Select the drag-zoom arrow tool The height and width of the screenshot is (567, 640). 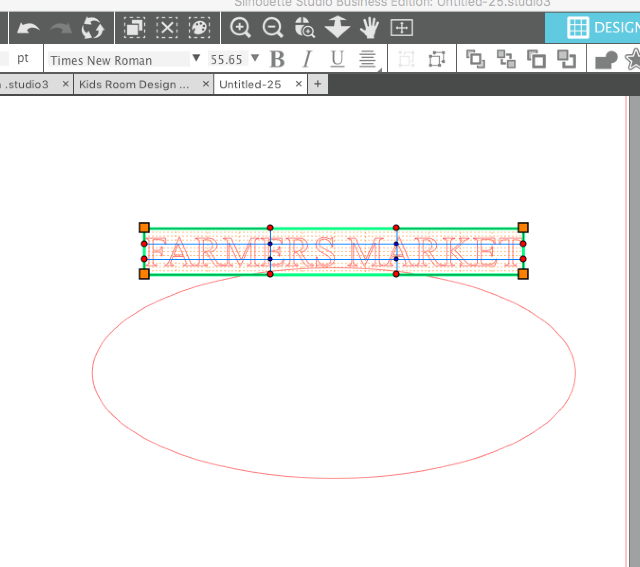[x=337, y=27]
